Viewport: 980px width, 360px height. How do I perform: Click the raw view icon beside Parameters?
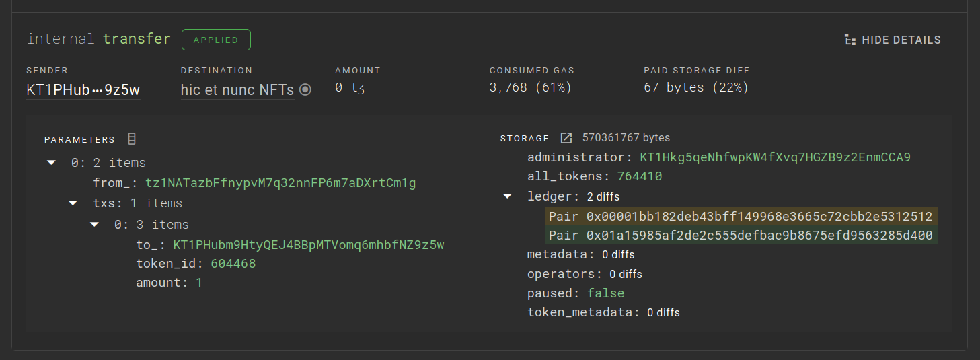(132, 139)
